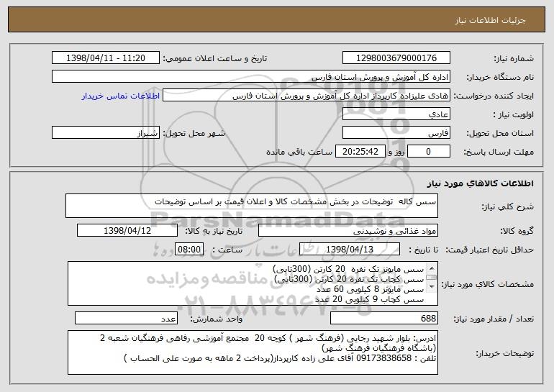Click the need number field 1298003679000176
The image size is (554, 392).
coord(396,58)
